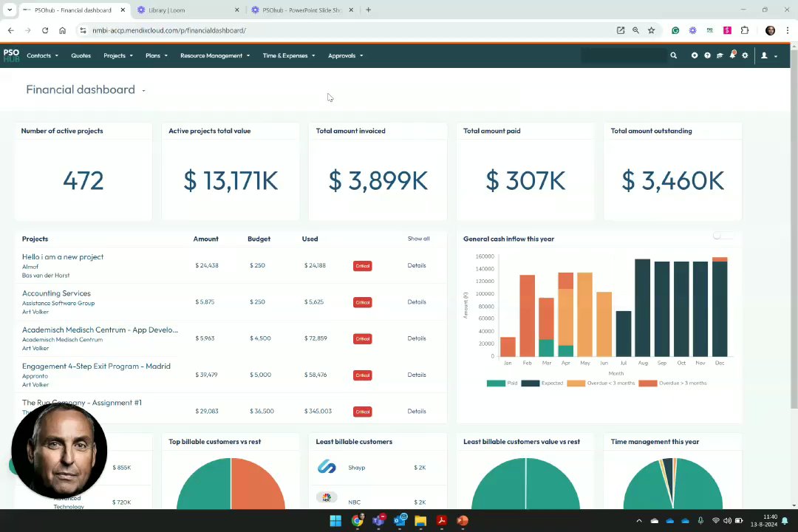Click the Grammarly extension icon
Viewport: 798px width, 532px height.
(x=675, y=30)
